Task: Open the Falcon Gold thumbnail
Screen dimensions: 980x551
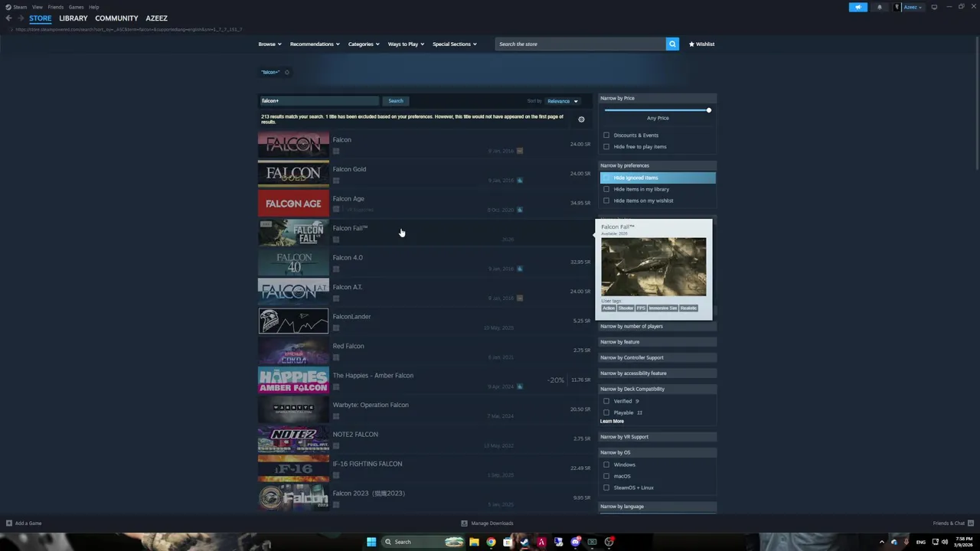Action: (293, 173)
